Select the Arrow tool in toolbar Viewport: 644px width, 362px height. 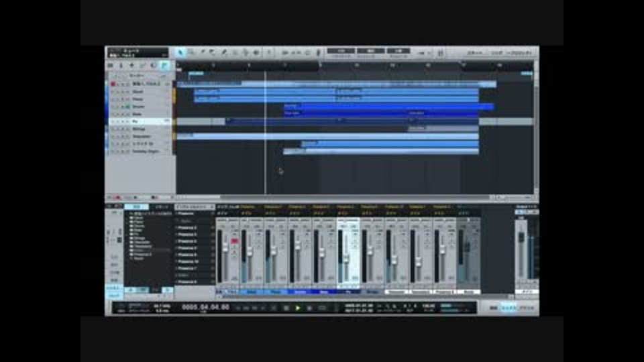click(180, 52)
